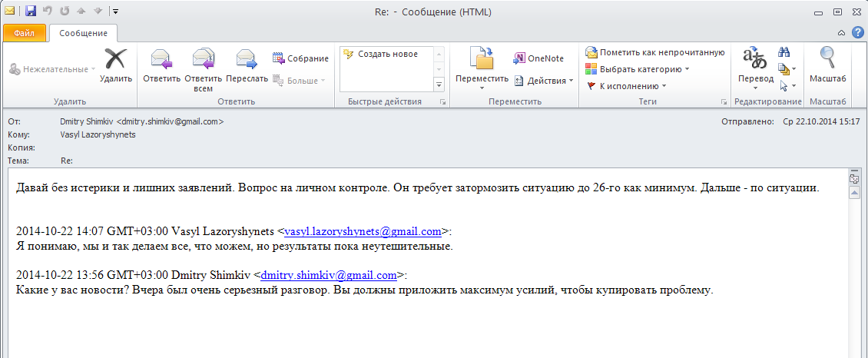Open the Select cursor dropdown icon
Screen dimensions: 868x358
click(787, 86)
